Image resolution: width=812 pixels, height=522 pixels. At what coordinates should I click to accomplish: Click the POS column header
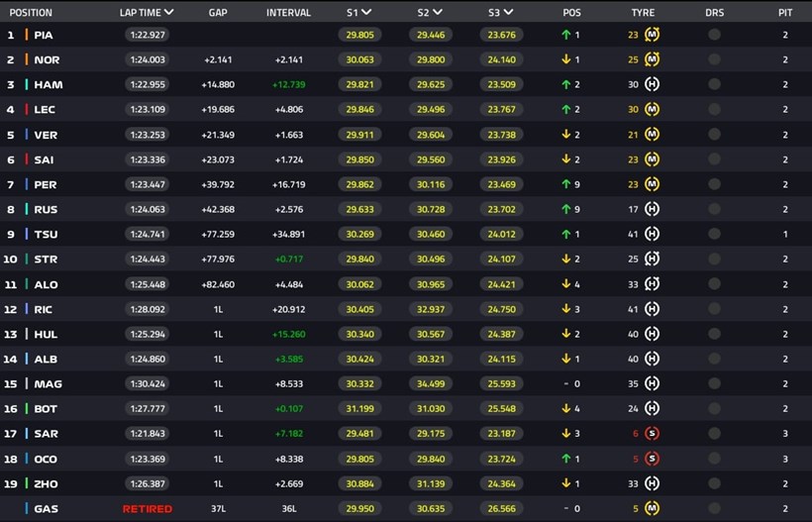tap(571, 13)
